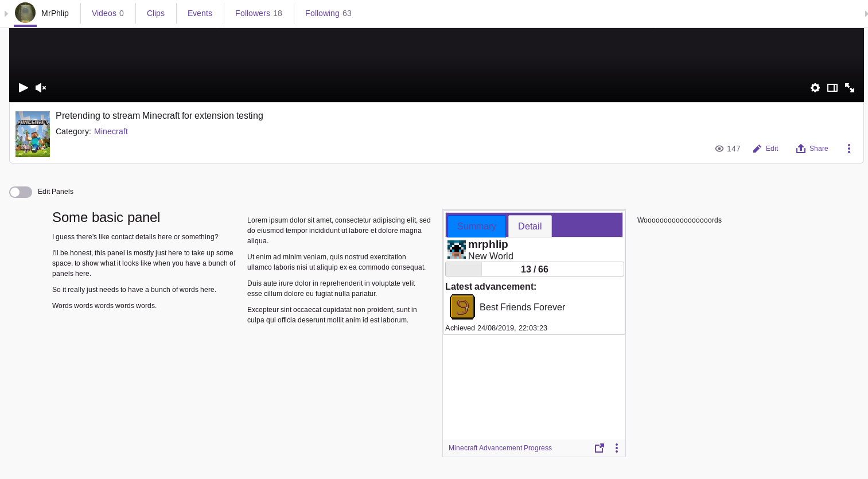This screenshot has height=479, width=868.
Task: Open video player settings gear
Action: click(815, 88)
